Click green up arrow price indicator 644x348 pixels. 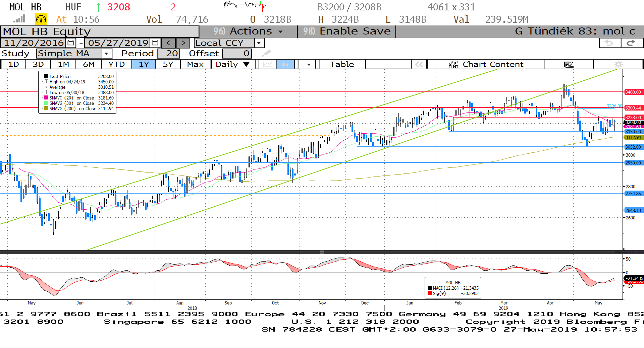[98, 7]
